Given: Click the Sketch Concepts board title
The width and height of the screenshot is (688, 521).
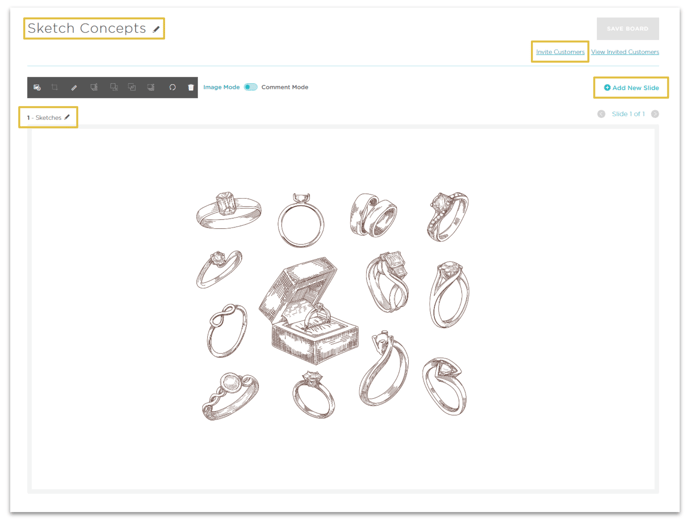Looking at the screenshot, I should 87,28.
